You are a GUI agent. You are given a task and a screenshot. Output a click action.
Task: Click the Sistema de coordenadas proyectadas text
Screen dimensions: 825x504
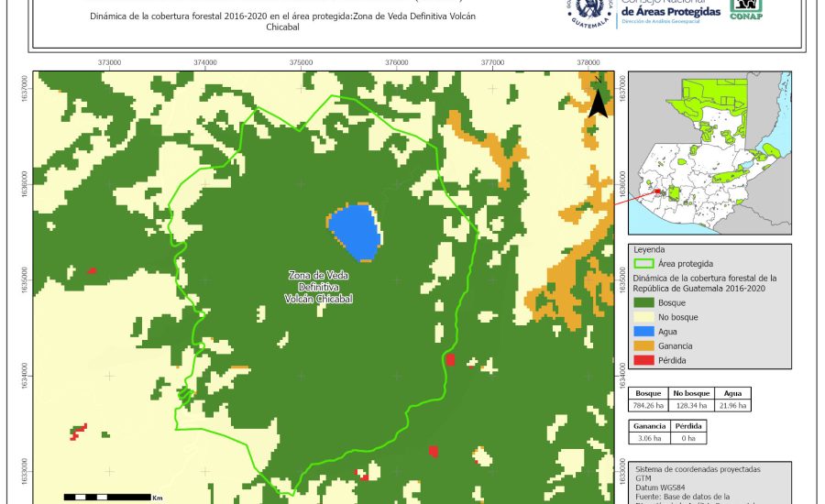[698, 467]
